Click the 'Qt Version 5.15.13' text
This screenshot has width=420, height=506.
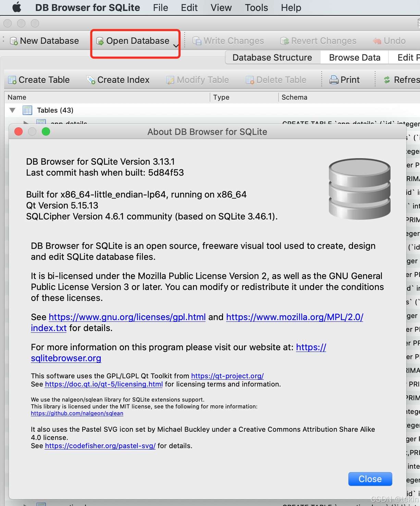62,205
